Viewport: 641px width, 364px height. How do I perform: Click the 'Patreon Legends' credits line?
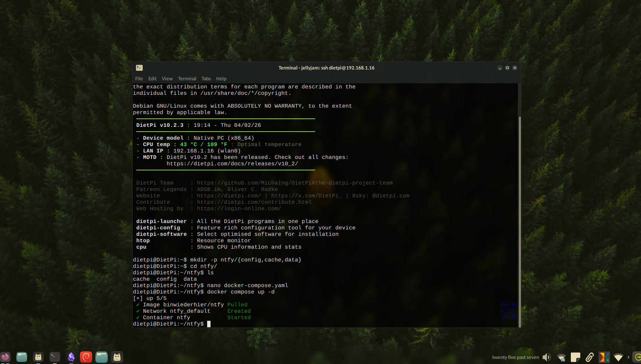[x=207, y=189]
